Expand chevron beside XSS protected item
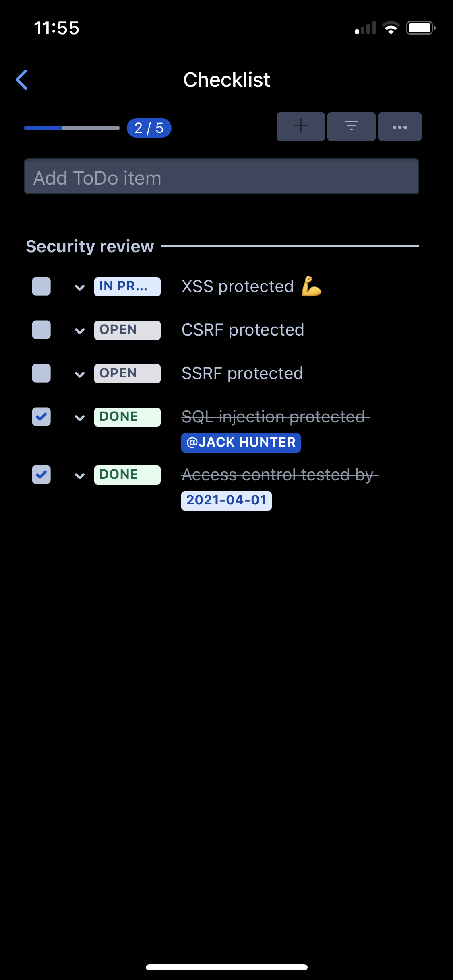The image size is (453, 980). (x=80, y=287)
